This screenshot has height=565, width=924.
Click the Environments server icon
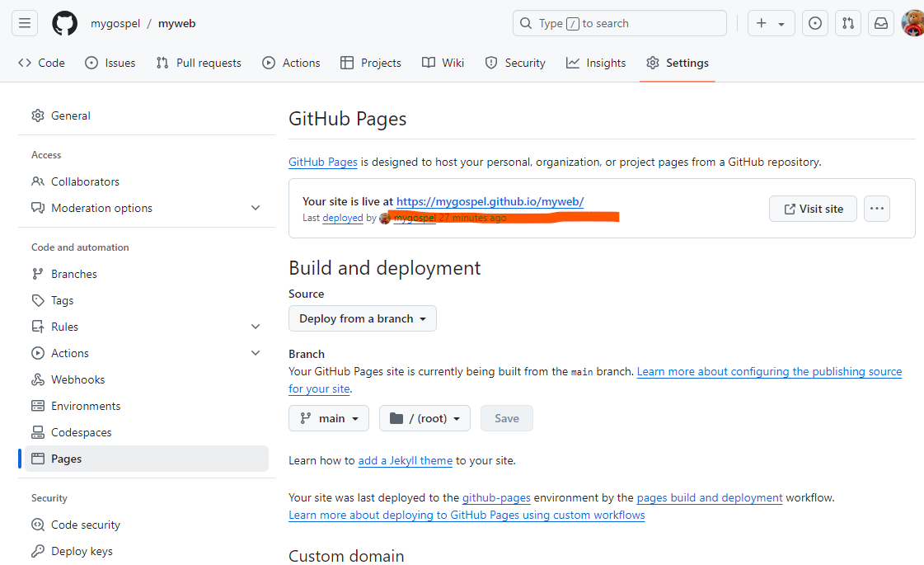click(38, 406)
